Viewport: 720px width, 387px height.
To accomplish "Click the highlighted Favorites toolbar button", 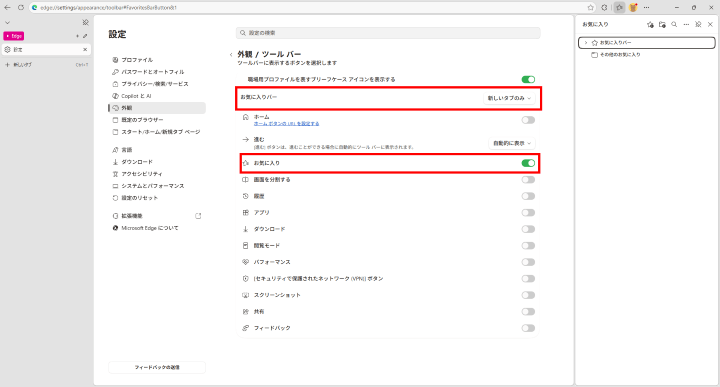I will pos(619,7).
